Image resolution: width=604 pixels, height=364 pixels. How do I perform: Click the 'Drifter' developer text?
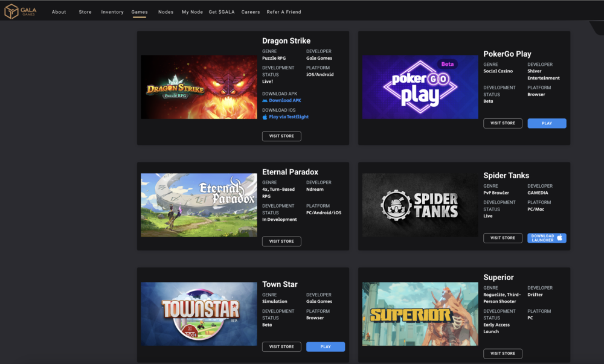[x=535, y=295]
